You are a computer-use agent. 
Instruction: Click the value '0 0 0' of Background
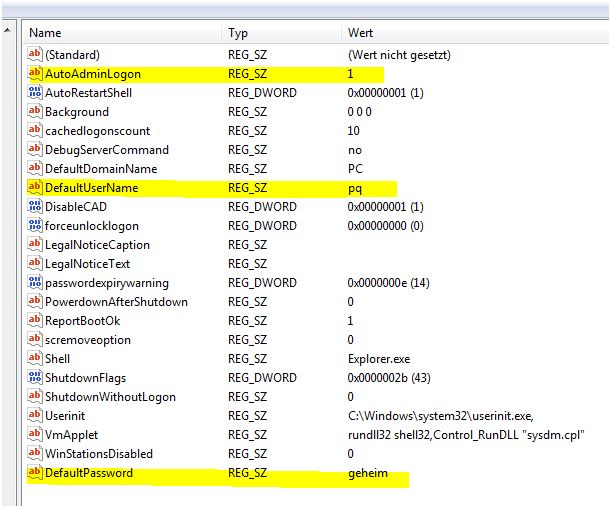[359, 112]
